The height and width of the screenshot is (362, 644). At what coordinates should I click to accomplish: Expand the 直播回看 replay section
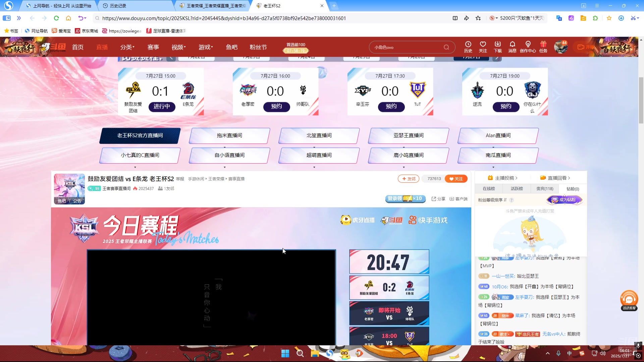555,178
